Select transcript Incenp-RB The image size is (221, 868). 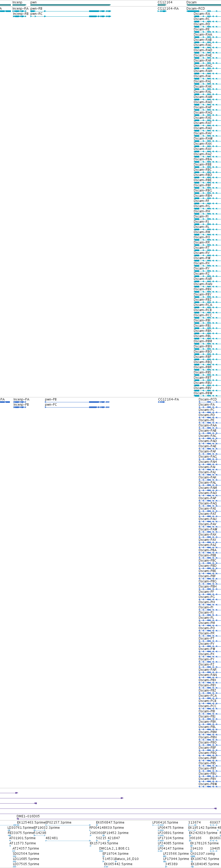pos(21,14)
